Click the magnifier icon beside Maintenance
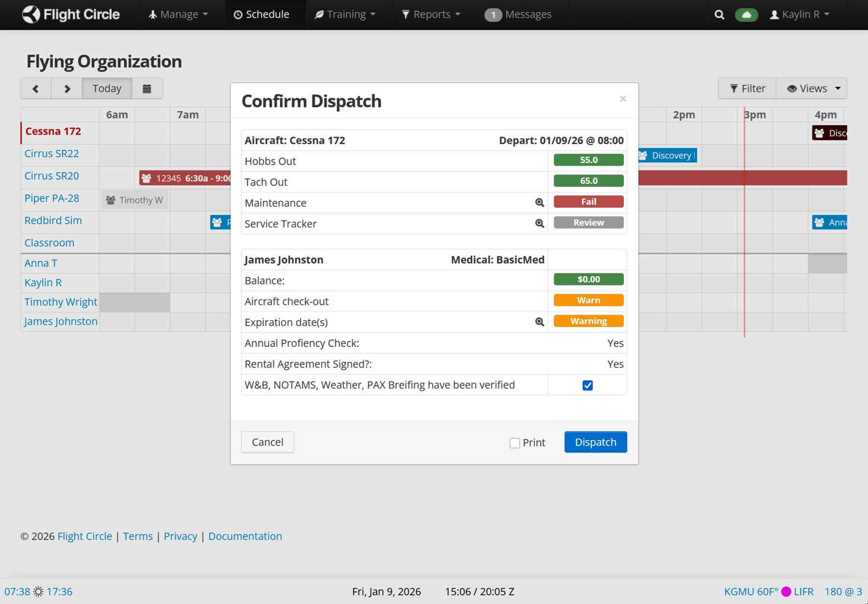Image resolution: width=868 pixels, height=604 pixels. tap(539, 202)
